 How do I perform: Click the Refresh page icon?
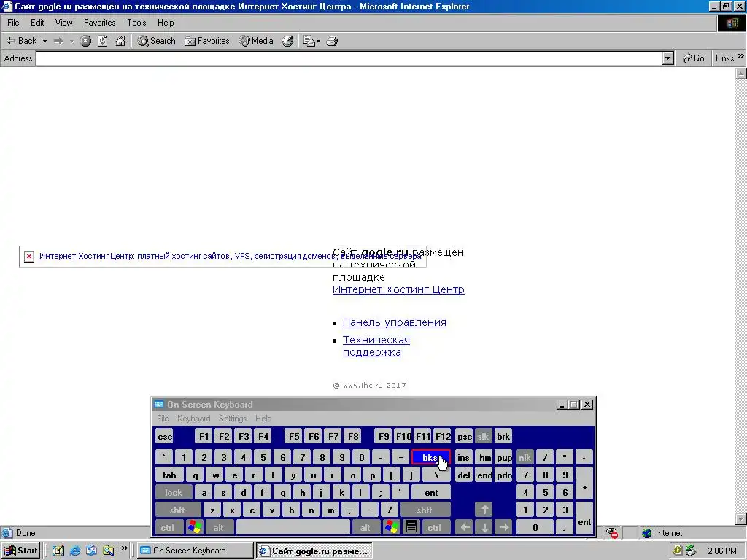tap(102, 41)
